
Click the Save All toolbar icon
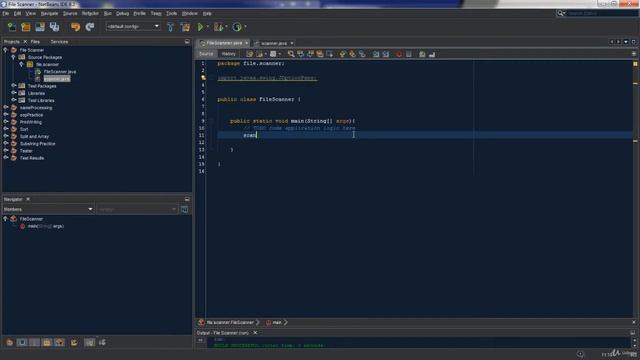54,27
